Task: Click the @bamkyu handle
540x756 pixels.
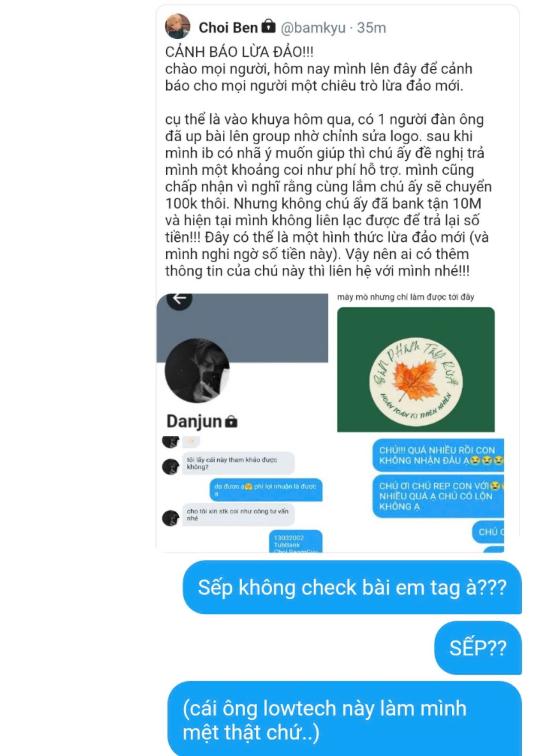Action: click(x=313, y=28)
